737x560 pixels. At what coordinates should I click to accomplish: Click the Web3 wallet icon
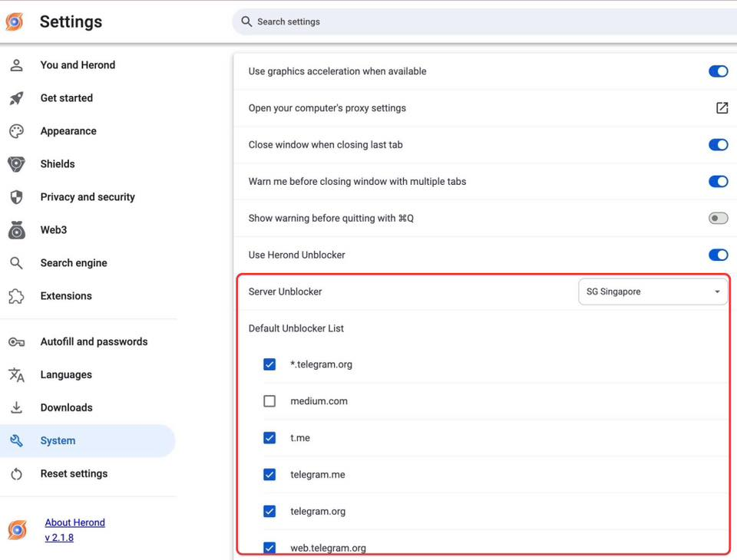pyautogui.click(x=16, y=229)
